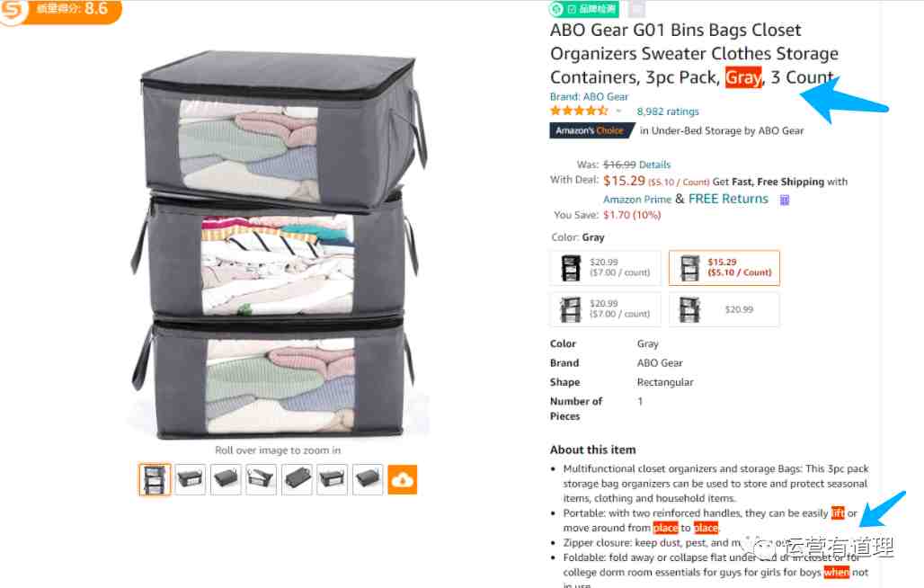Open the Amazon Prime link
The width and height of the screenshot is (924, 588).
637,200
